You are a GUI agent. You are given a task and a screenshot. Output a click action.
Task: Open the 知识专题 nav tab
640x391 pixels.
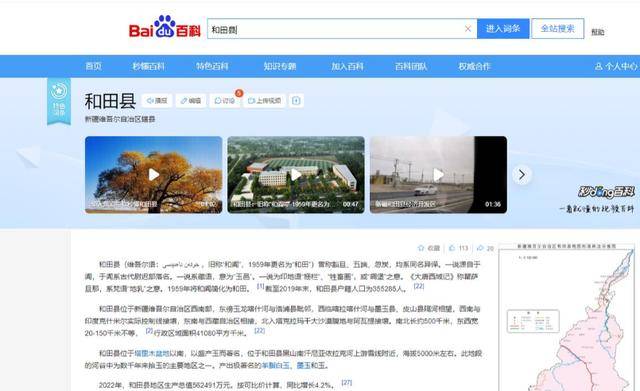tap(280, 66)
